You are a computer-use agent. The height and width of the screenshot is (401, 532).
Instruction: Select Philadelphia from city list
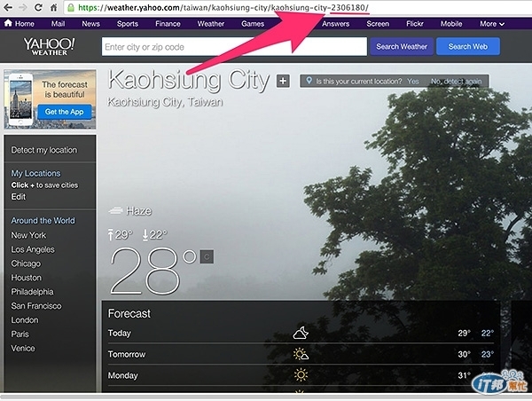coord(32,292)
